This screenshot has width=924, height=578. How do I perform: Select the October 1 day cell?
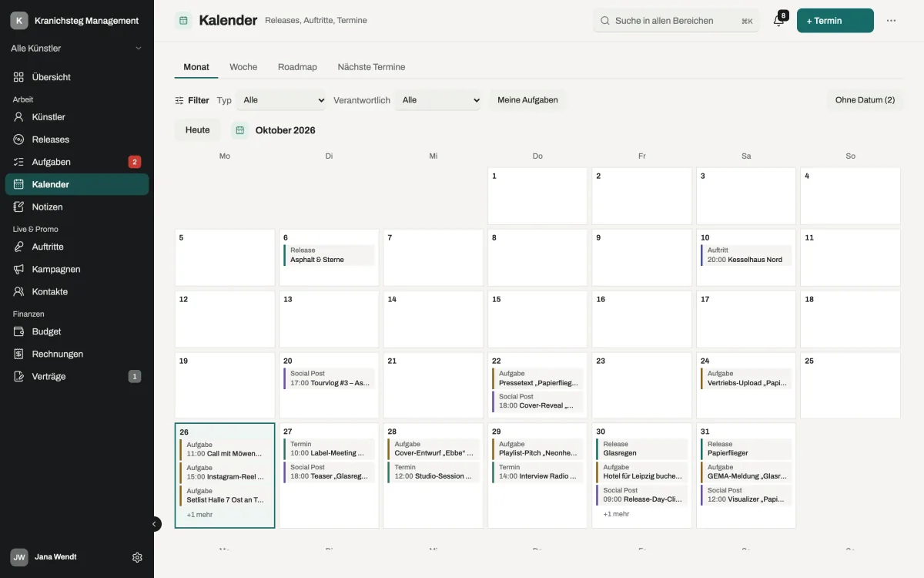click(x=537, y=196)
